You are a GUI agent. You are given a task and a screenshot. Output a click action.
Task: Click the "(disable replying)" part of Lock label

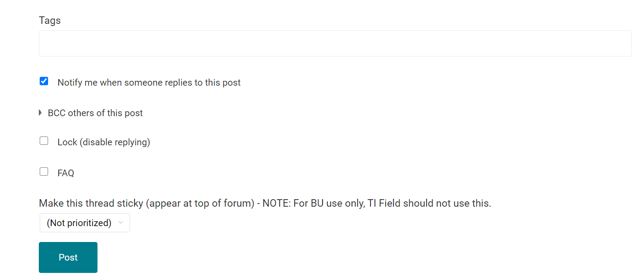pos(115,142)
